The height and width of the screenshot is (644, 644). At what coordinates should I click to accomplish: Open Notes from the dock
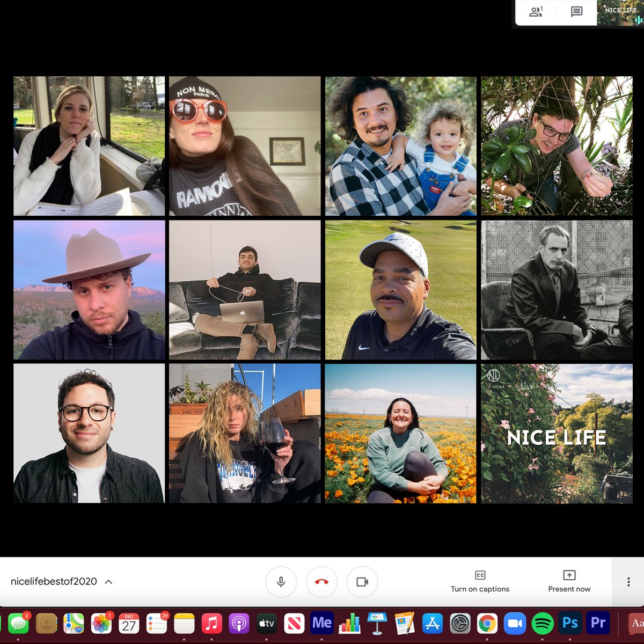[x=184, y=623]
